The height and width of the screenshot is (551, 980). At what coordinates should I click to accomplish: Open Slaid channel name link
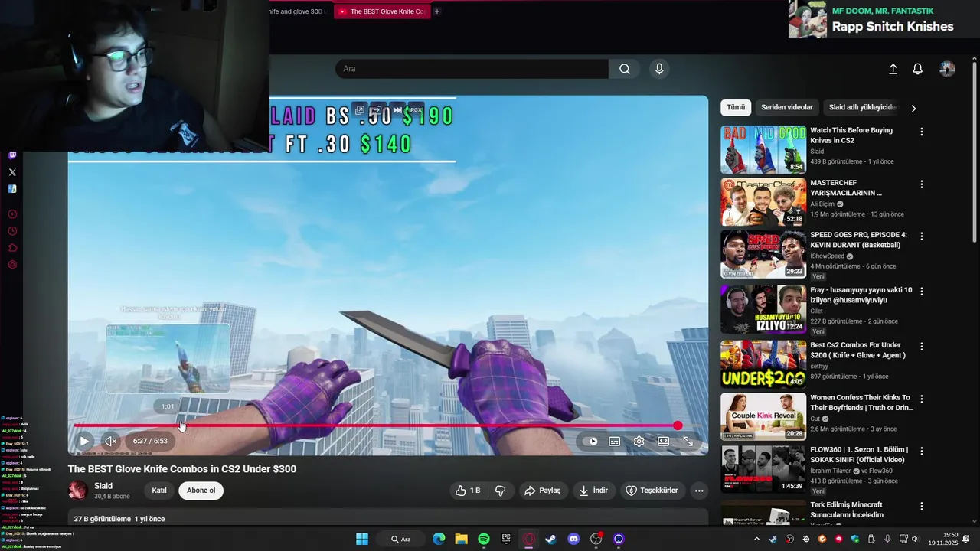(x=103, y=486)
